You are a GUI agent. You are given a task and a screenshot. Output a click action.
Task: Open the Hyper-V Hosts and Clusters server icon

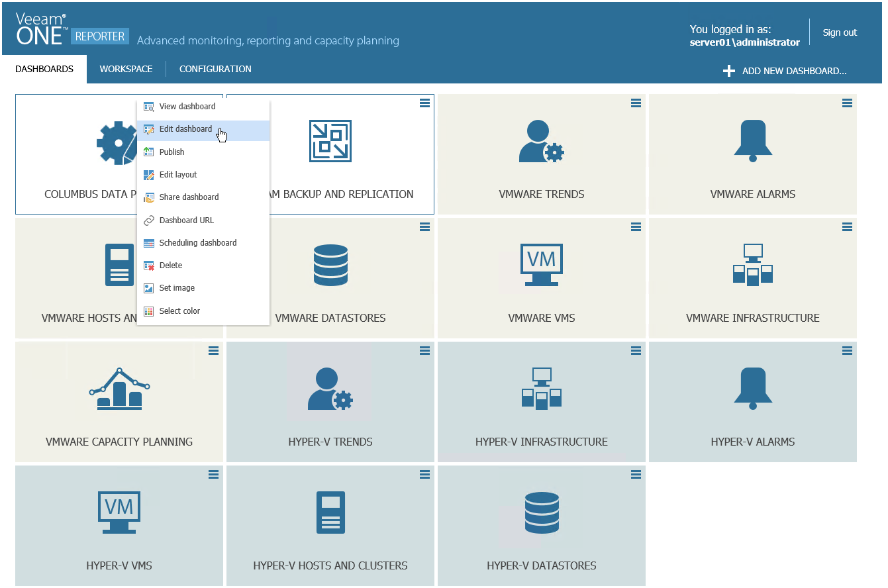[330, 513]
